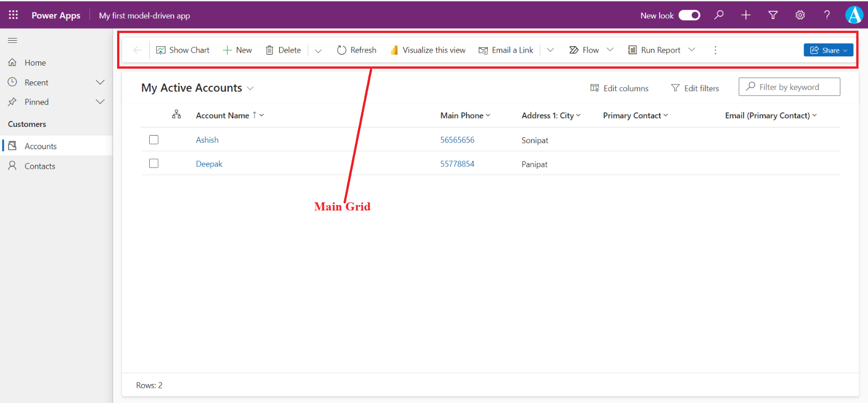Select Home in the left navigation
868x403 pixels.
(35, 63)
